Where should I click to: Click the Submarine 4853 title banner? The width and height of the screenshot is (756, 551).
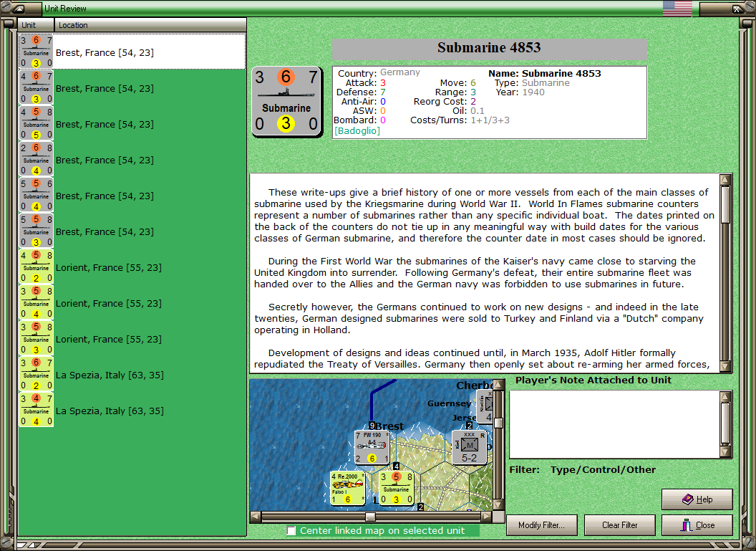coord(490,48)
